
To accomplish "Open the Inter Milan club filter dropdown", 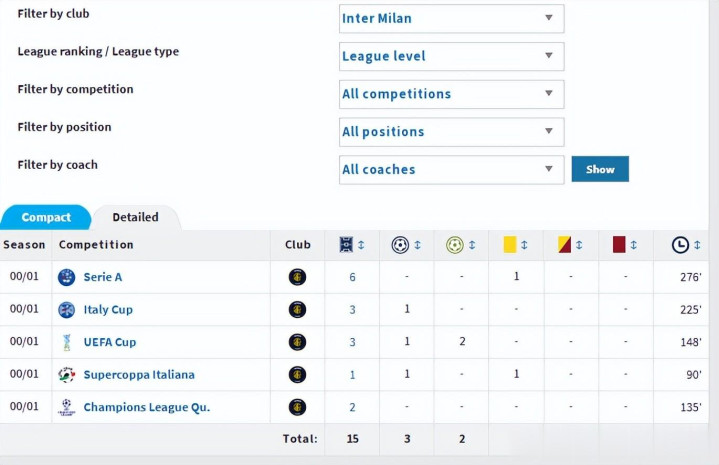I will [x=451, y=18].
